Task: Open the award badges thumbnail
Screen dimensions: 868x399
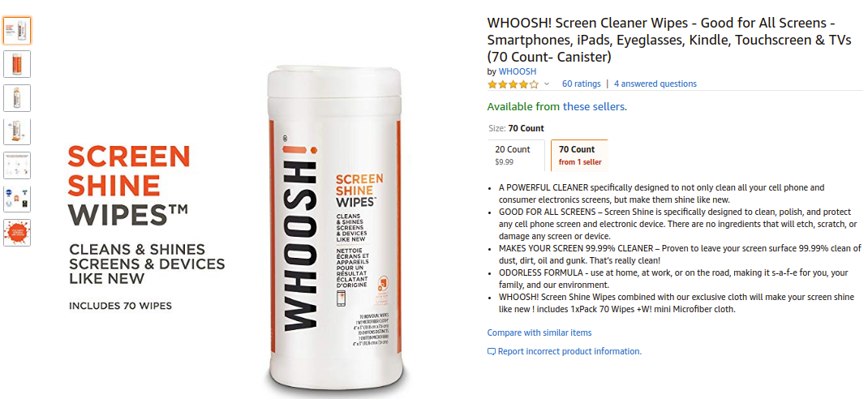Action: tap(16, 199)
